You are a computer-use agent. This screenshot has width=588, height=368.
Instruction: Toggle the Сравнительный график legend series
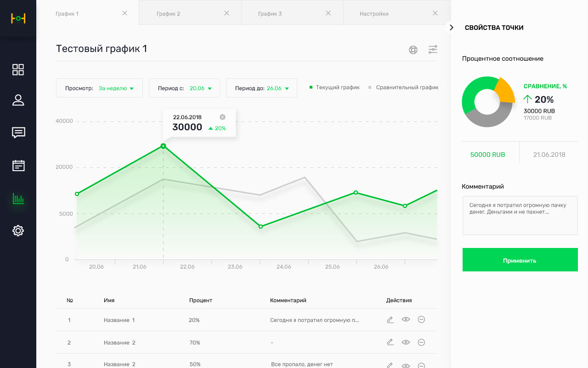pos(403,87)
